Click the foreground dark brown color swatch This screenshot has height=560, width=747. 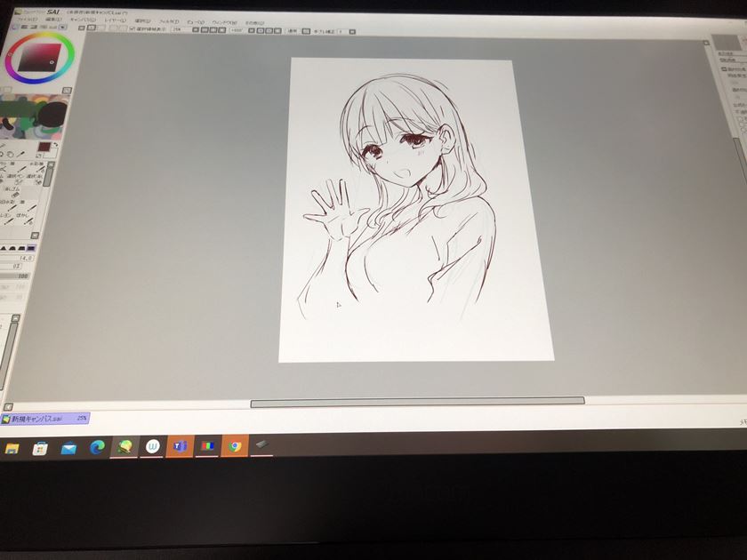click(44, 147)
